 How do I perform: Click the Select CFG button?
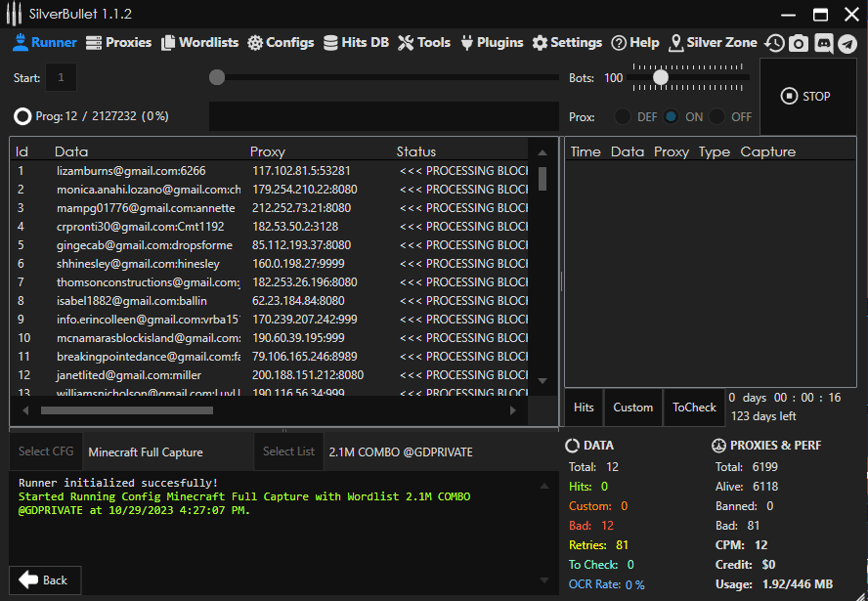[x=46, y=451]
